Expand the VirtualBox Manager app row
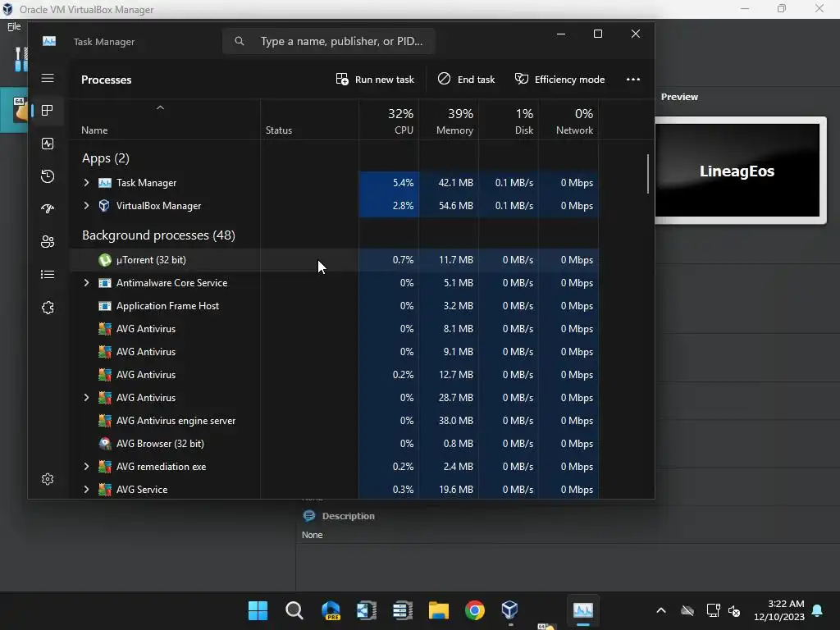This screenshot has height=630, width=840. [x=86, y=206]
